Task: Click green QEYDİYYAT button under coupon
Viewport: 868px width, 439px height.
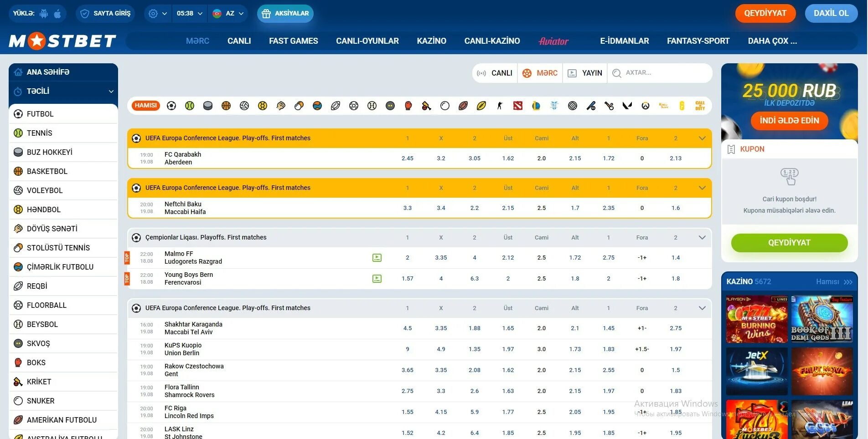Action: point(789,243)
